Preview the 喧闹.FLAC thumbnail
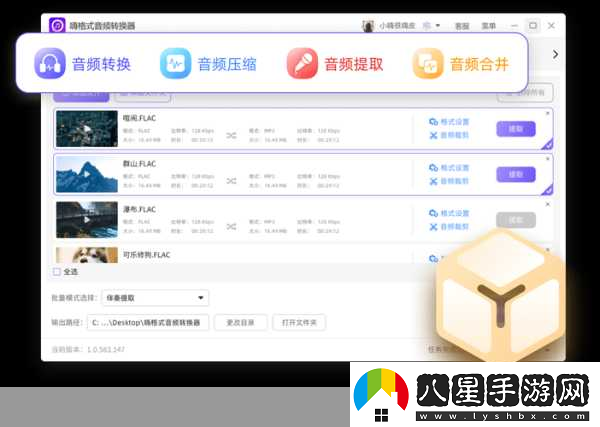 [x=87, y=129]
